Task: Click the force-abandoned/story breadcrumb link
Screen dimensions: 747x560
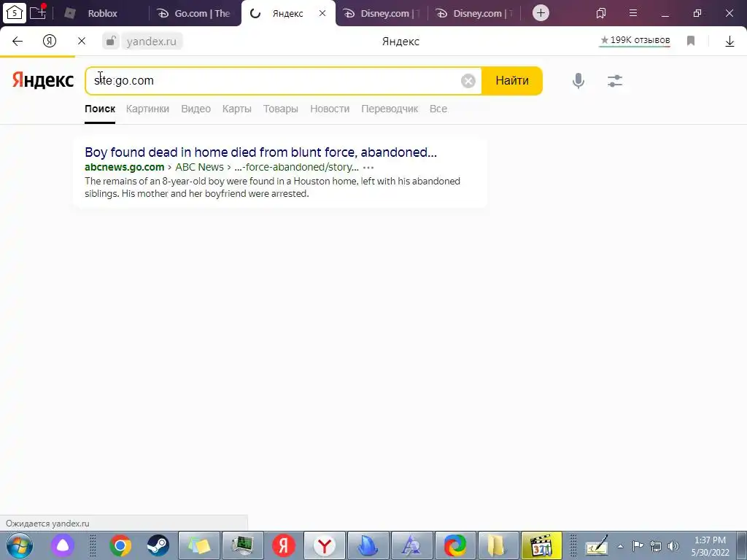Action: click(296, 167)
